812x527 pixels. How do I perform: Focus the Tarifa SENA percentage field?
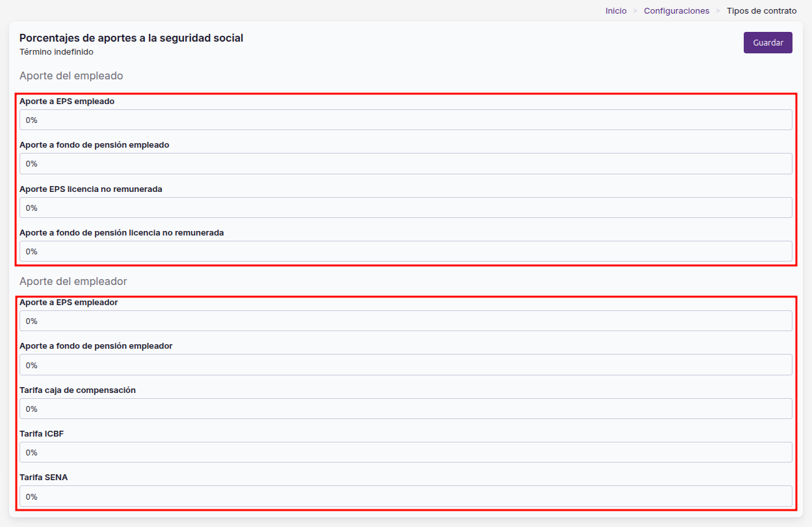coord(406,496)
